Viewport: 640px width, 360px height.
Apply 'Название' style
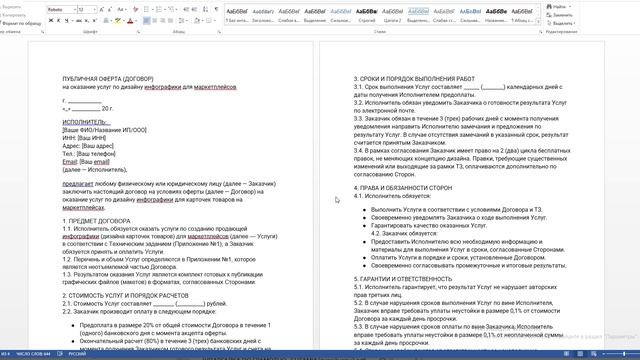[x=496, y=15]
